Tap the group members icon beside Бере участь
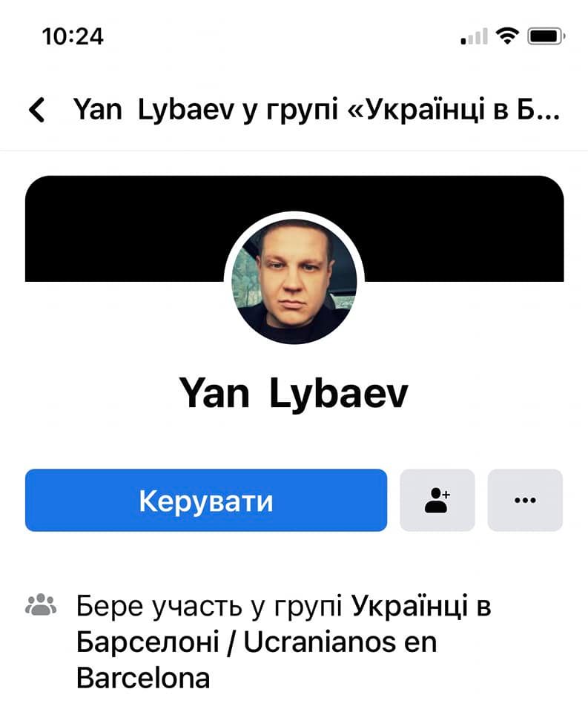Screen dimensions: 588x712 (x=41, y=604)
